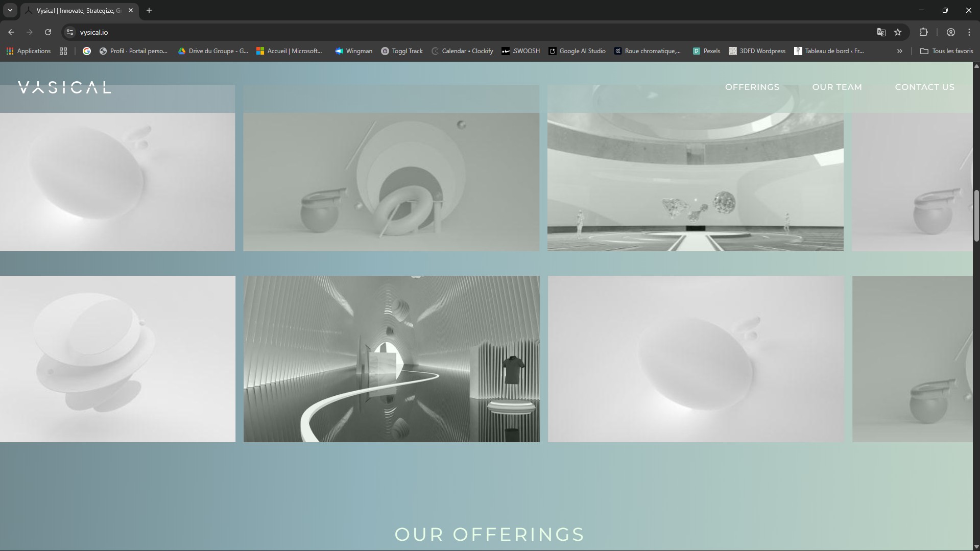This screenshot has height=551, width=980.
Task: Open the Chrome profile avatar icon
Action: coord(950,32)
